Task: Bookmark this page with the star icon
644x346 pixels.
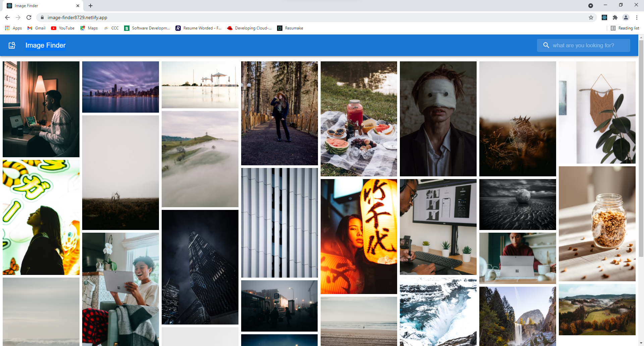Action: [591, 17]
